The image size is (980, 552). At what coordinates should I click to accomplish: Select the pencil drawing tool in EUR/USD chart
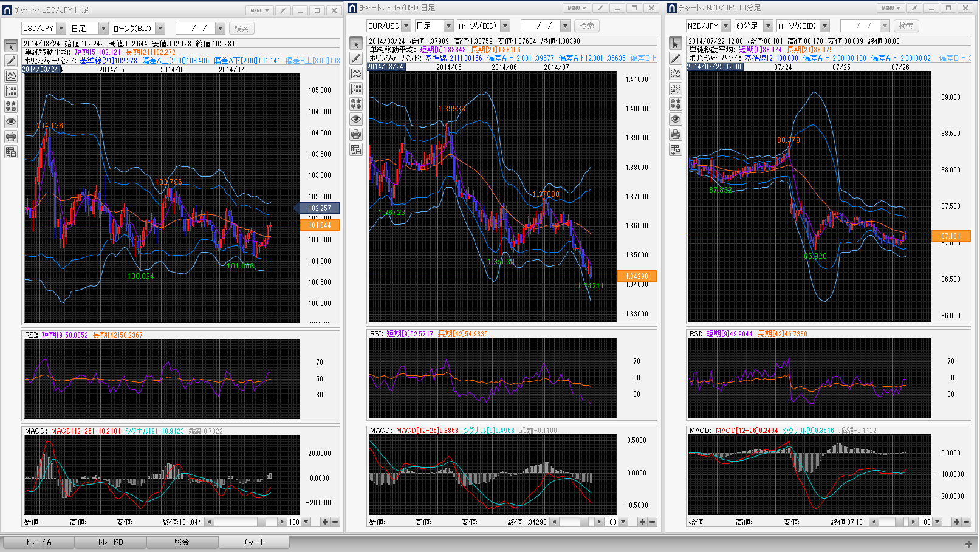pos(356,58)
